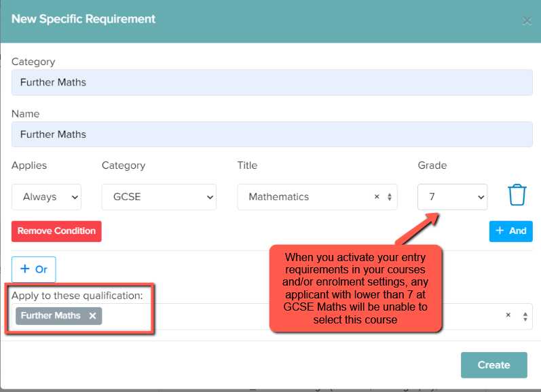Open Title selector via up-down arrows
This screenshot has width=541, height=392.
click(x=390, y=197)
